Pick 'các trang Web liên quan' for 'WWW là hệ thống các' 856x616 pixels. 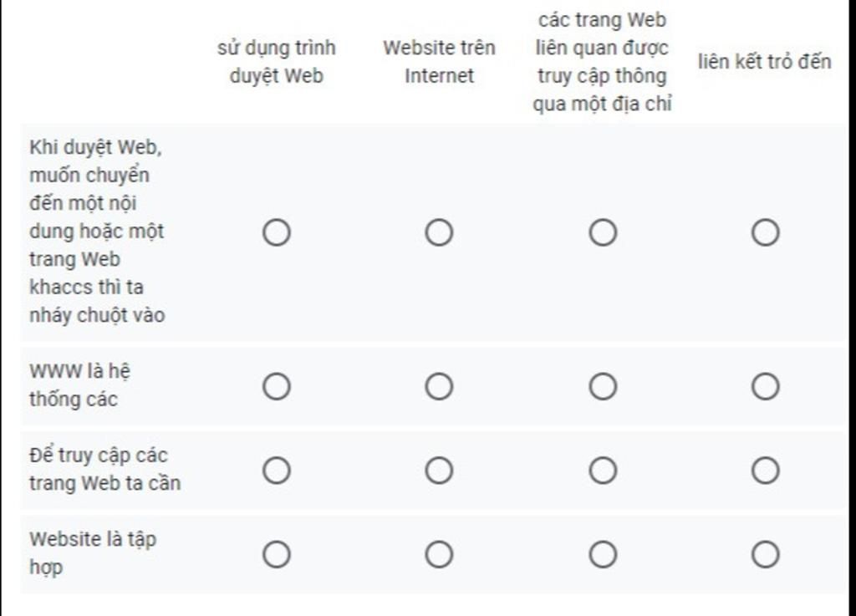pos(603,386)
